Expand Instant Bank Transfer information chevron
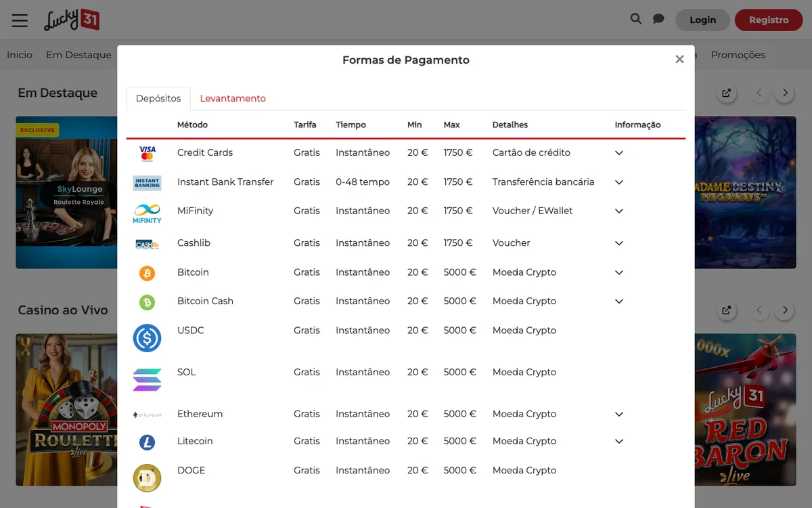The image size is (812, 508). 619,182
